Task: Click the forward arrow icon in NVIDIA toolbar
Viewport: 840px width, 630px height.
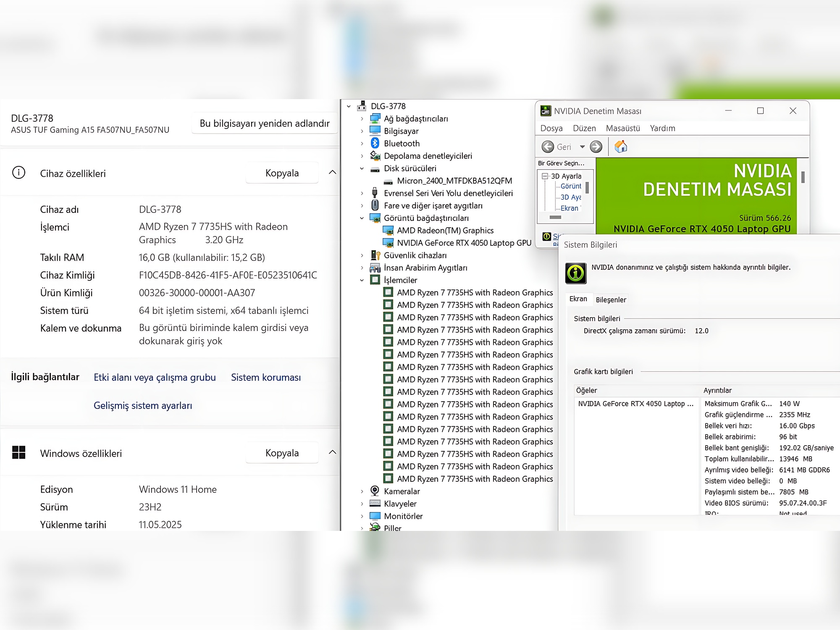Action: tap(596, 147)
